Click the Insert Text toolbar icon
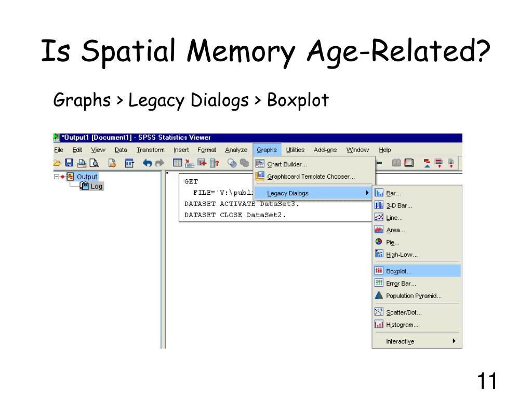 coord(451,164)
